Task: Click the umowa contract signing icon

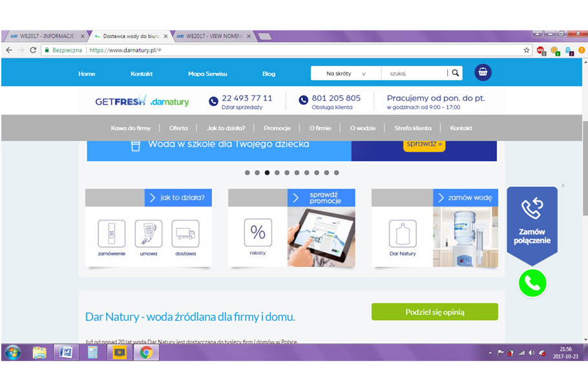Action: (149, 233)
